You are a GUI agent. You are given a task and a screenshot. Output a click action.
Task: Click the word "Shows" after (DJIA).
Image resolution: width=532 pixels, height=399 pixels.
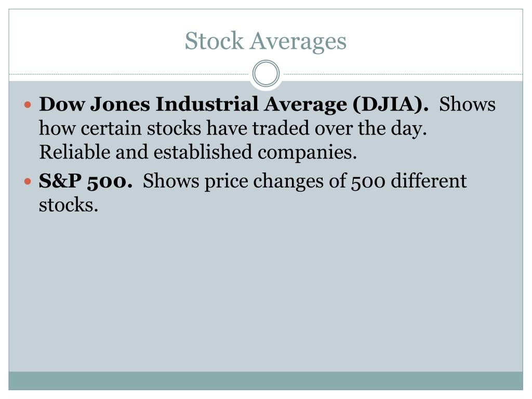(x=467, y=104)
